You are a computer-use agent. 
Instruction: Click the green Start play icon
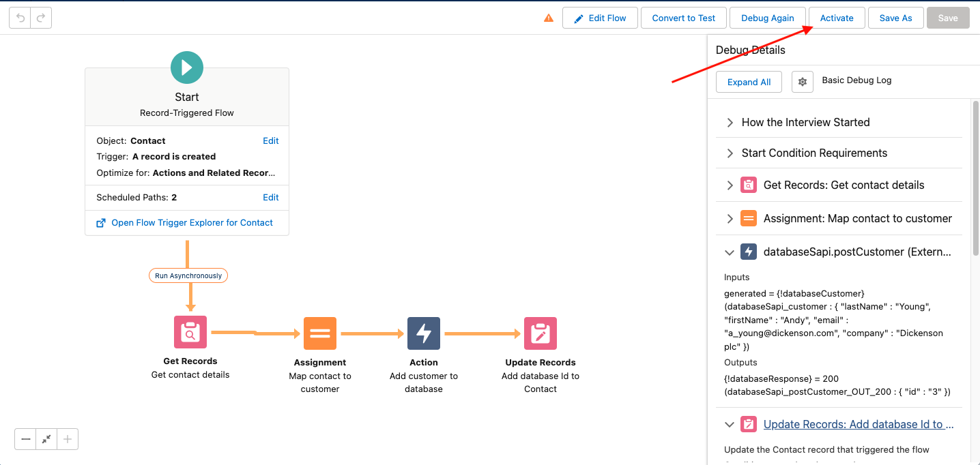187,67
